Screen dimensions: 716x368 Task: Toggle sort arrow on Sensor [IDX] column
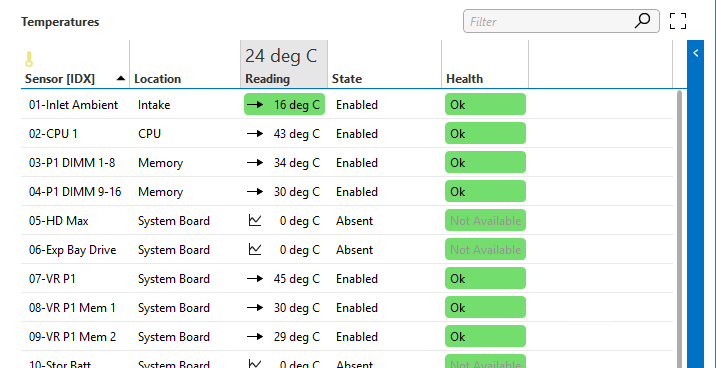pos(121,79)
